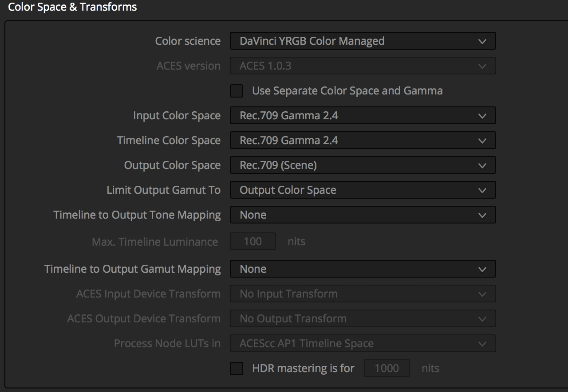Select the Input Color Space label
This screenshot has width=568, height=392.
pos(177,115)
